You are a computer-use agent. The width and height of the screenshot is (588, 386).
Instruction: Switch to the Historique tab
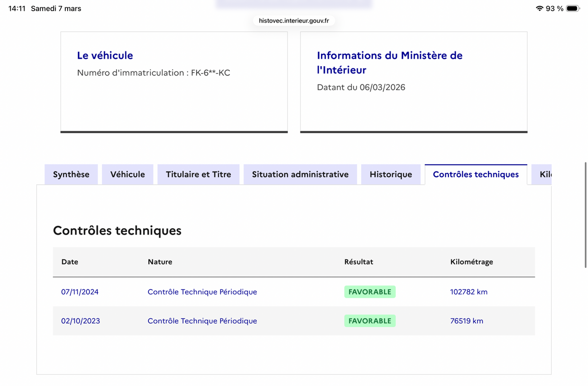(391, 174)
